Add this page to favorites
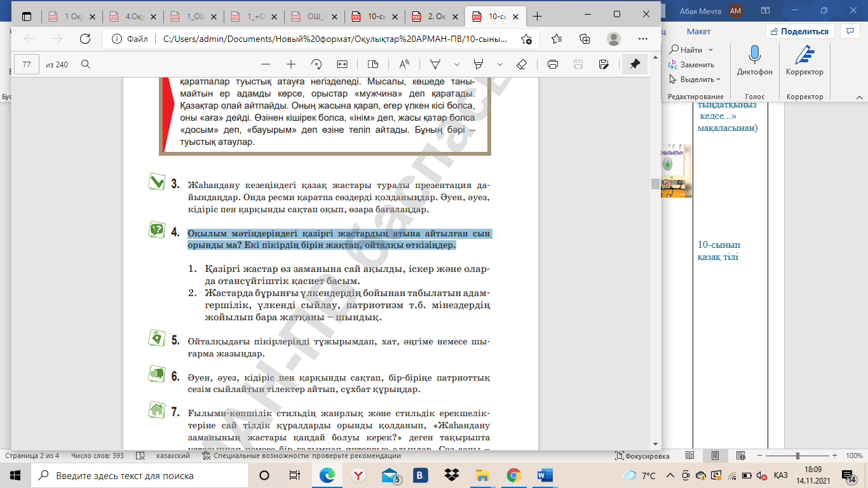 click(526, 39)
